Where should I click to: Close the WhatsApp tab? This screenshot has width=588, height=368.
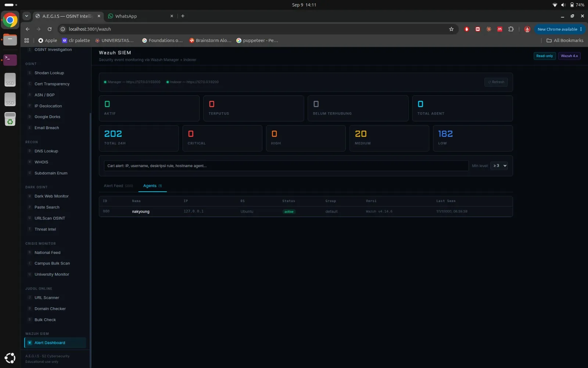click(x=172, y=16)
